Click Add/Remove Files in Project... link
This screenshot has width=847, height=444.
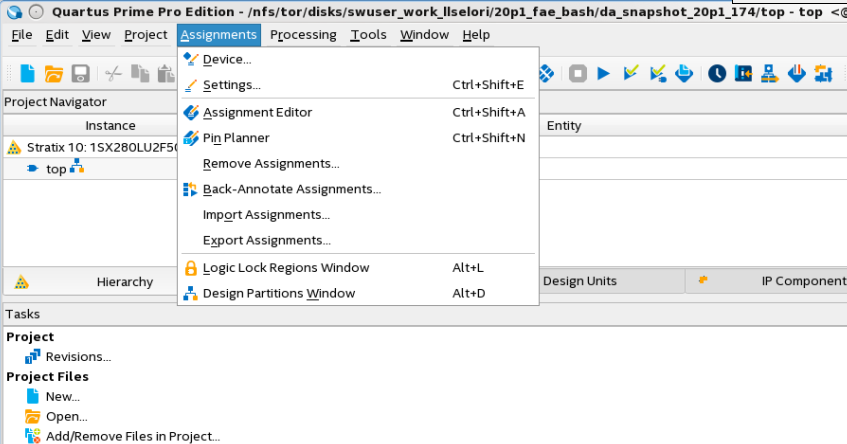coord(132,436)
